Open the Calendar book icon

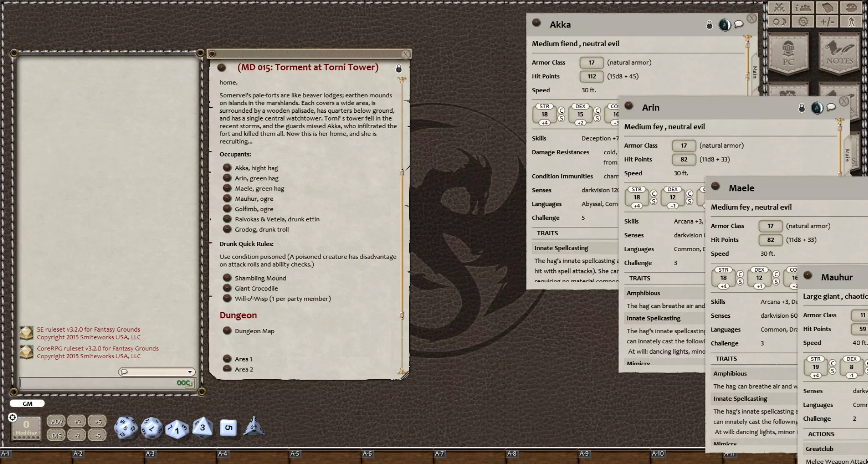[x=827, y=7]
